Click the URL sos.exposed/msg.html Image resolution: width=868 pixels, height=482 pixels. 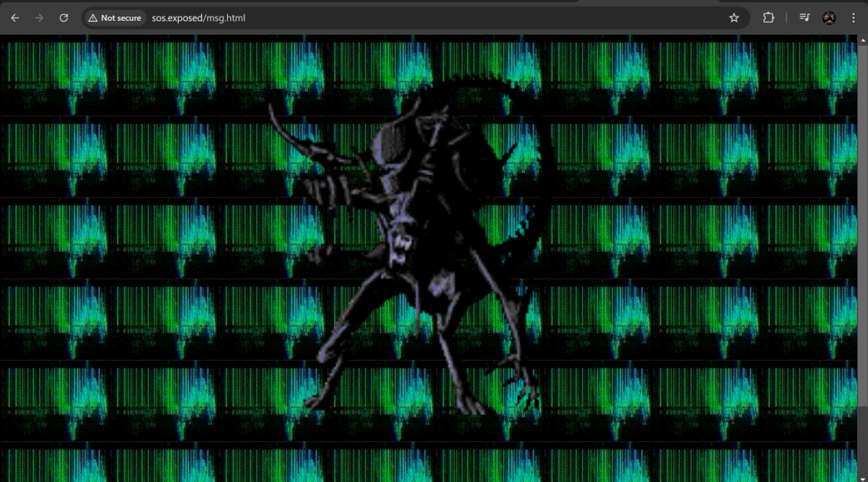pos(198,17)
